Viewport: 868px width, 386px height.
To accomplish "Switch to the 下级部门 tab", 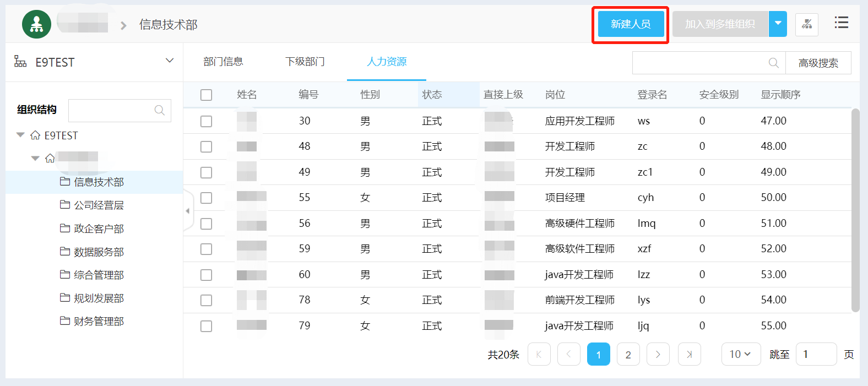I will point(305,62).
